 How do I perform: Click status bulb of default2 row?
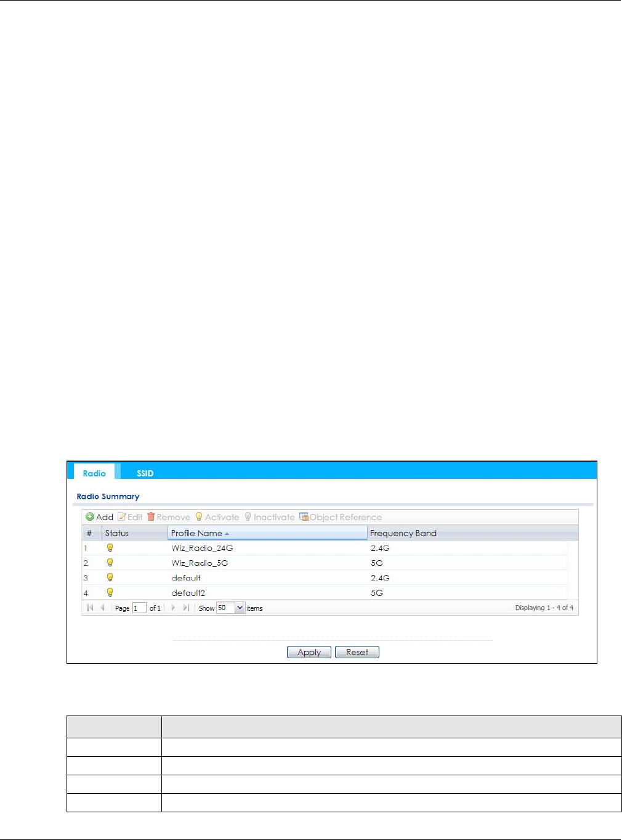[110, 592]
